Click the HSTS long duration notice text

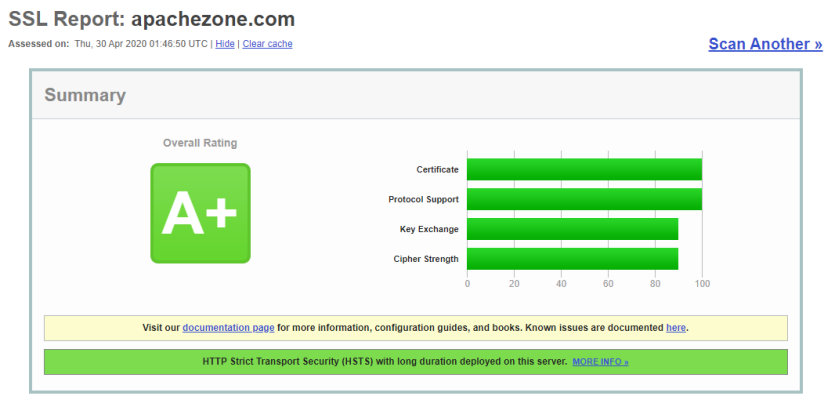384,362
